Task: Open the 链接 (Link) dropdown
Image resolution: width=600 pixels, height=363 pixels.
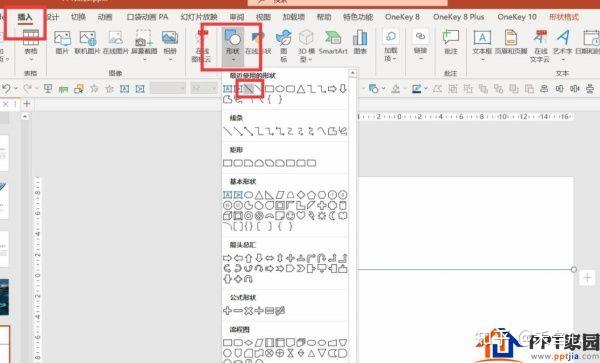Action: pos(420,45)
